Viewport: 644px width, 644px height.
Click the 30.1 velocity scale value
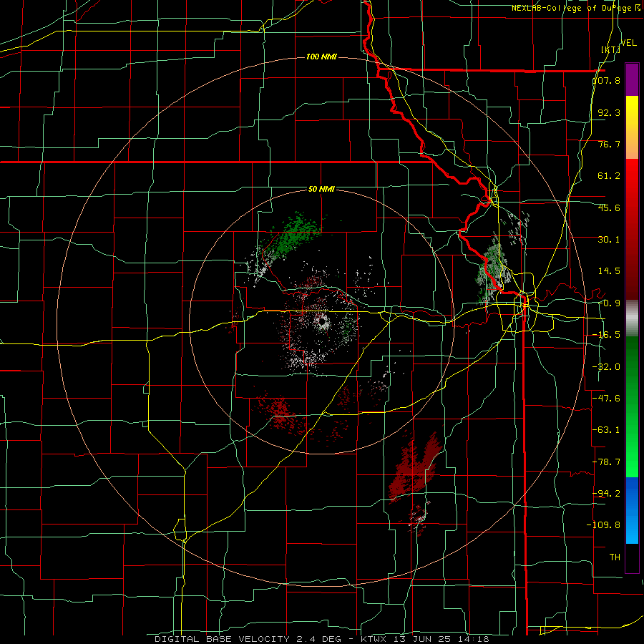pyautogui.click(x=609, y=240)
